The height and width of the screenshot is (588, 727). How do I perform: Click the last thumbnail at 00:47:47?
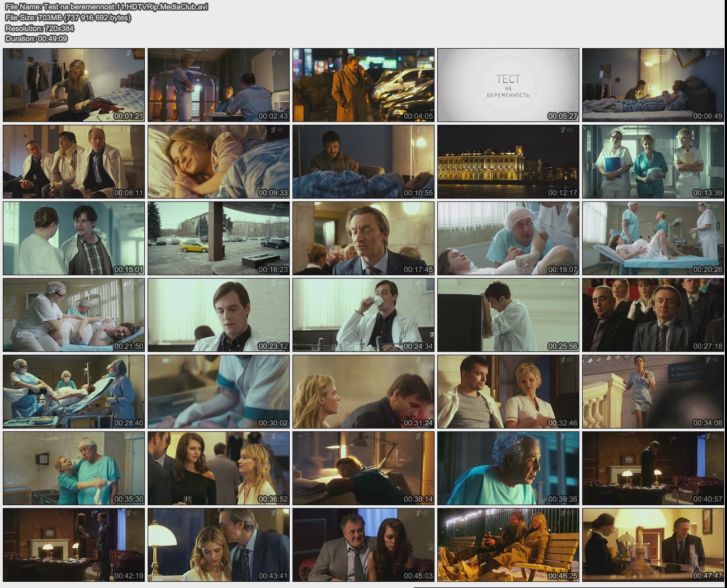(653, 545)
